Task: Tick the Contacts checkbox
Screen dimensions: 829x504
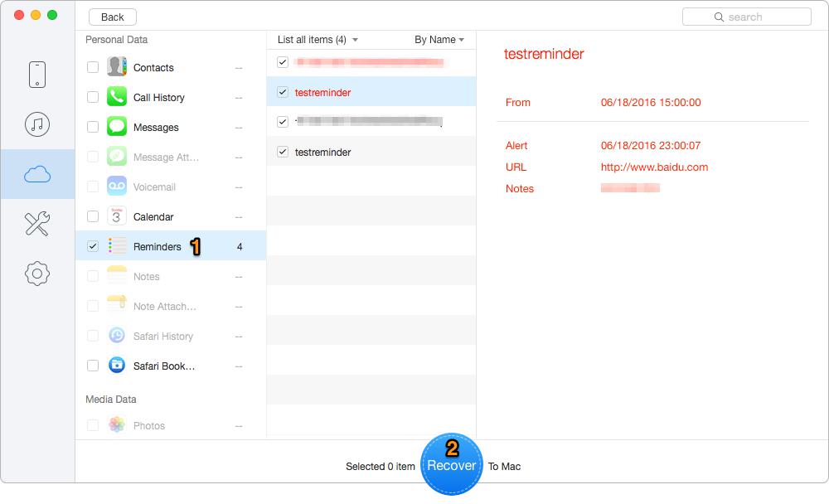Action: point(93,67)
